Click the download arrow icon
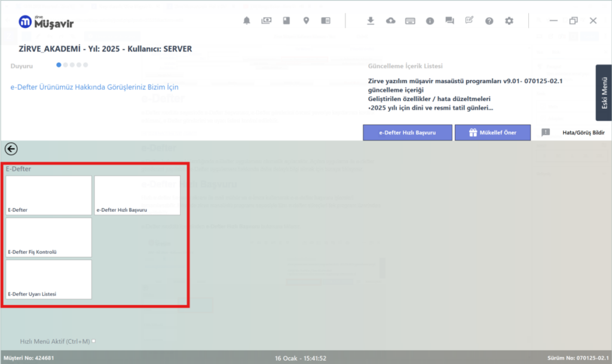 371,21
